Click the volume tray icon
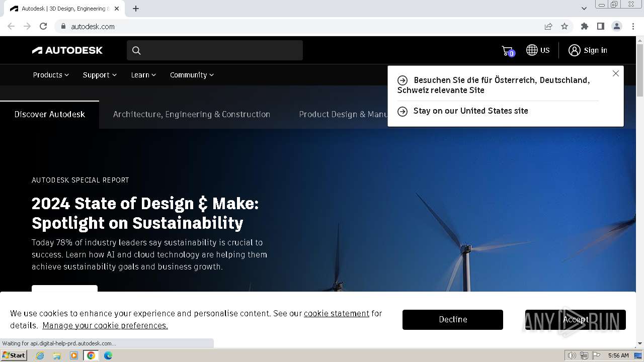This screenshot has width=644, height=362. pyautogui.click(x=572, y=355)
